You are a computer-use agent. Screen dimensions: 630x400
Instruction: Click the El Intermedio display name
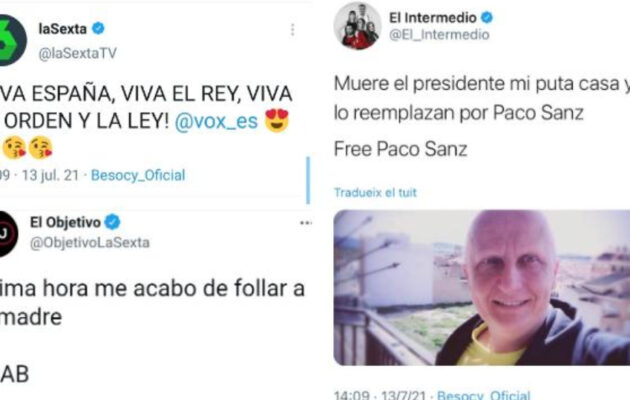[433, 18]
